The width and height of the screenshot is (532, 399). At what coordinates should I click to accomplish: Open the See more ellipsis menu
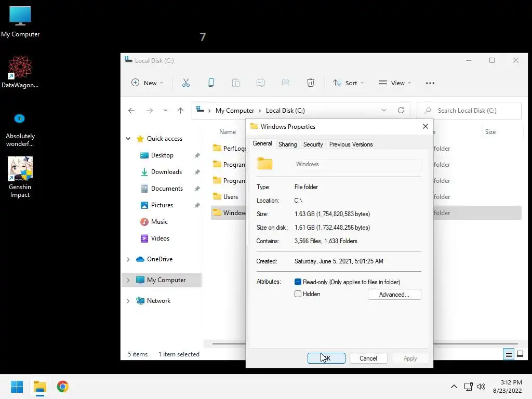(430, 83)
